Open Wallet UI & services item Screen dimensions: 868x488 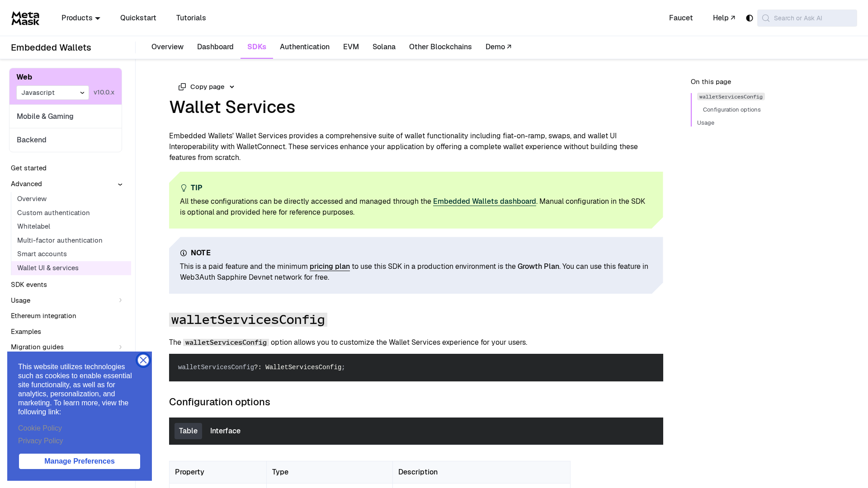click(71, 268)
